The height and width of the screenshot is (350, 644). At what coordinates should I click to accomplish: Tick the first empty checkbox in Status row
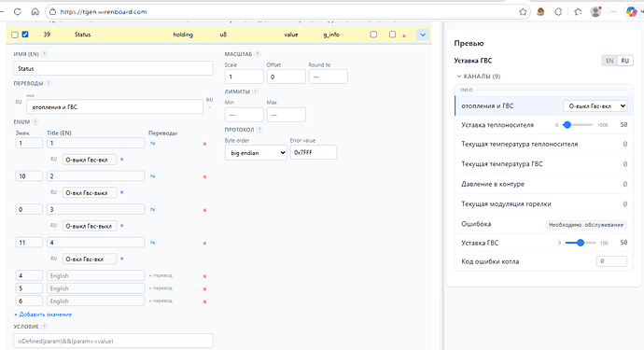coord(15,35)
